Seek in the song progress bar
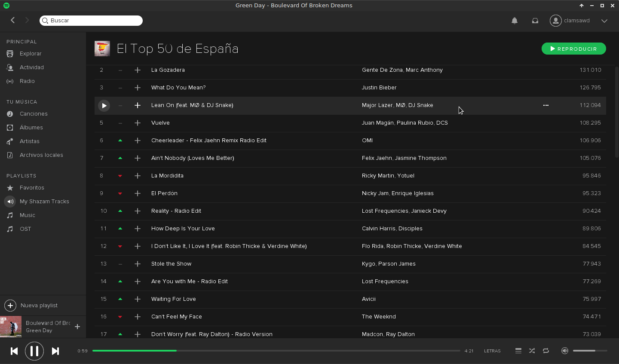Viewport: 619px width, 364px height. click(276, 351)
